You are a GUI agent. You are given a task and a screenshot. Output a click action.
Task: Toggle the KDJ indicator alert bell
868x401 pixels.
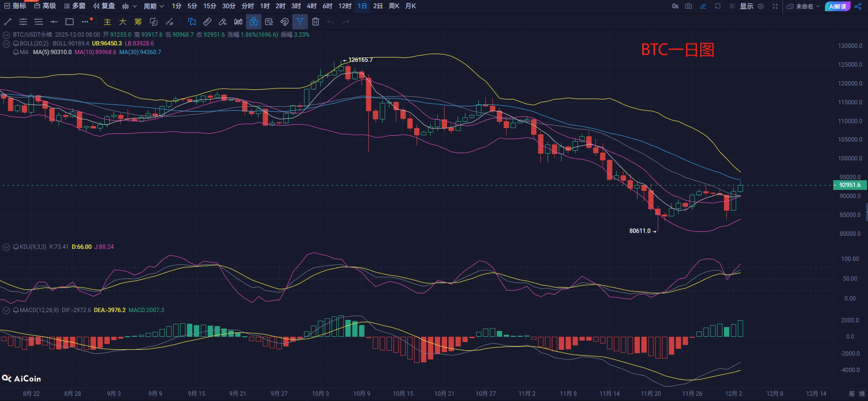coord(16,247)
